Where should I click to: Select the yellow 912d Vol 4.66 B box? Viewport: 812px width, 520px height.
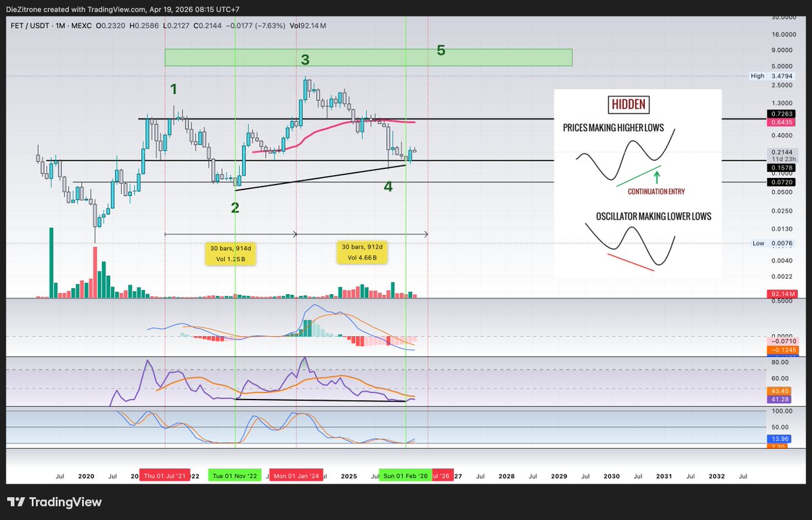(x=361, y=252)
